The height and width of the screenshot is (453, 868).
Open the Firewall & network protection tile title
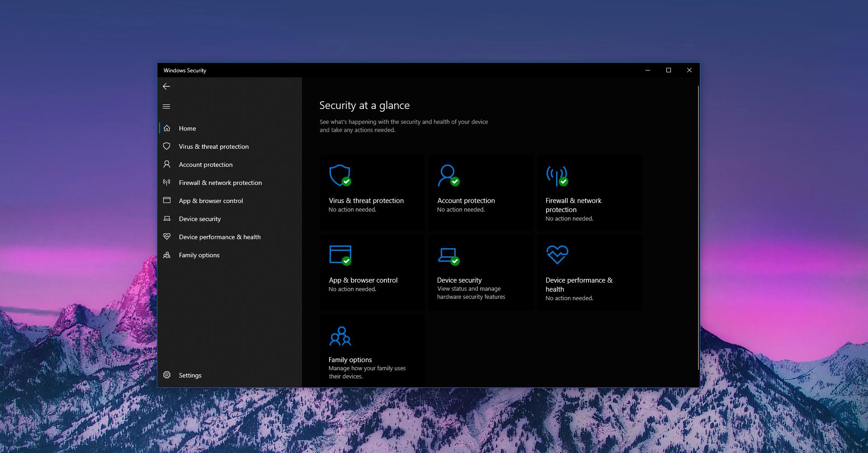coord(573,205)
